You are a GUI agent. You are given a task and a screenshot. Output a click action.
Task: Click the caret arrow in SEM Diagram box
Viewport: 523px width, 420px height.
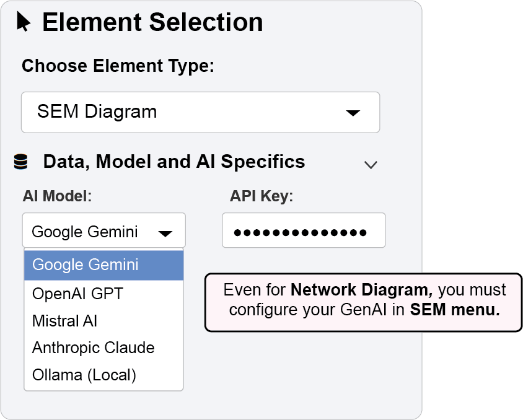point(353,113)
